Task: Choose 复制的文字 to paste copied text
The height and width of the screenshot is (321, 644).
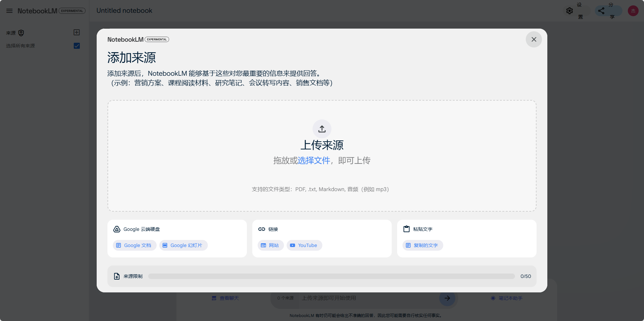Action: point(423,245)
